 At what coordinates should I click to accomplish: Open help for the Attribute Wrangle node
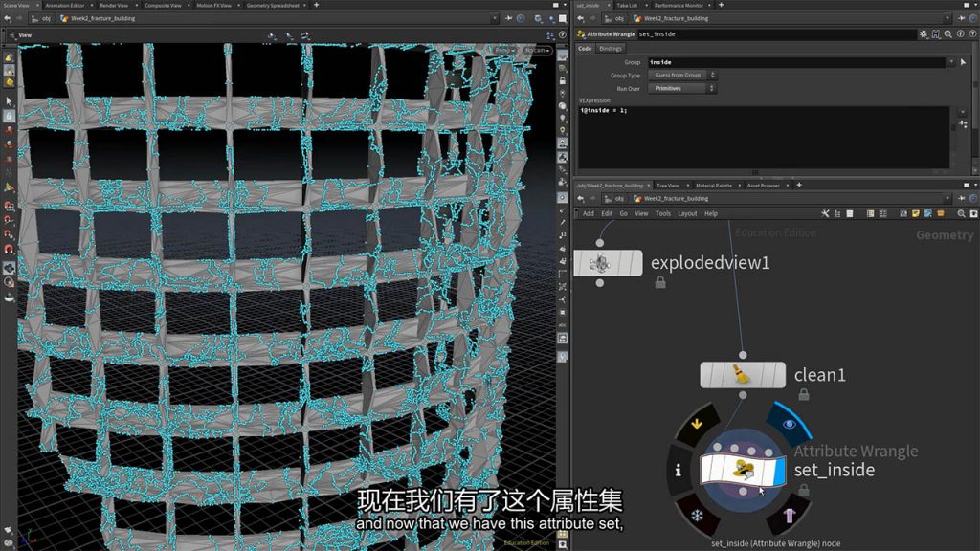click(972, 34)
